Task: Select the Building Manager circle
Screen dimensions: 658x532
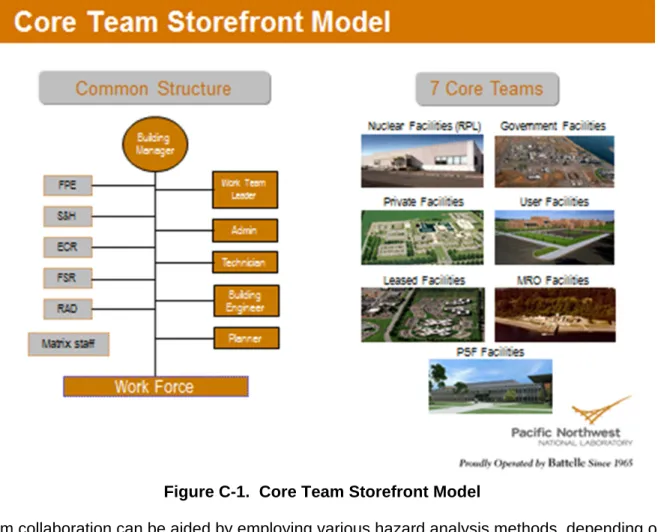Action: (155, 144)
